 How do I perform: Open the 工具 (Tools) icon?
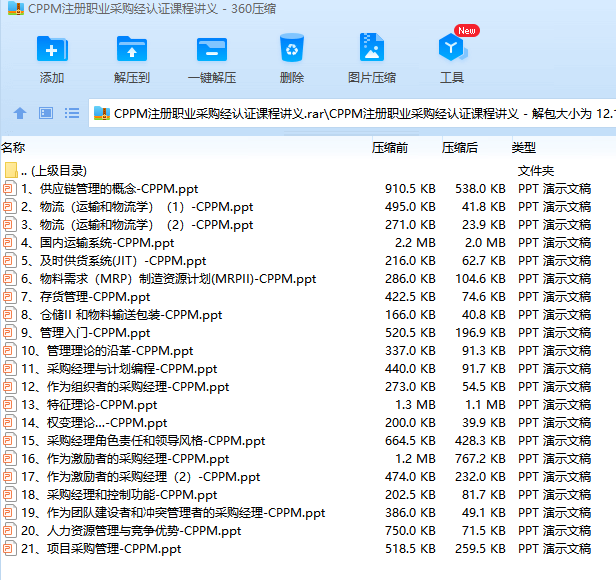(x=451, y=50)
